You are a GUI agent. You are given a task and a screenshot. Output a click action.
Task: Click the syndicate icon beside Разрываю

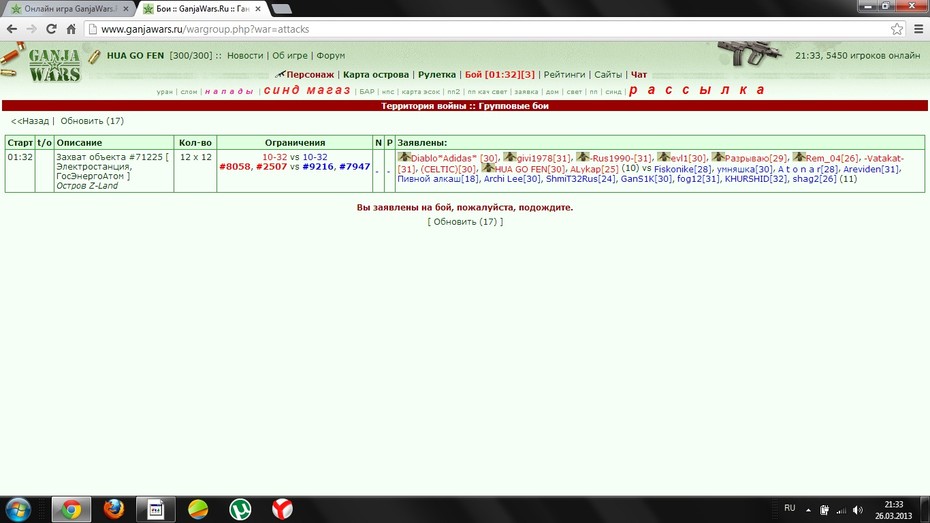718,157
